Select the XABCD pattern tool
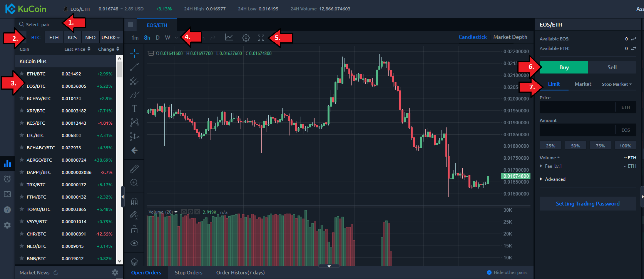 [x=134, y=122]
